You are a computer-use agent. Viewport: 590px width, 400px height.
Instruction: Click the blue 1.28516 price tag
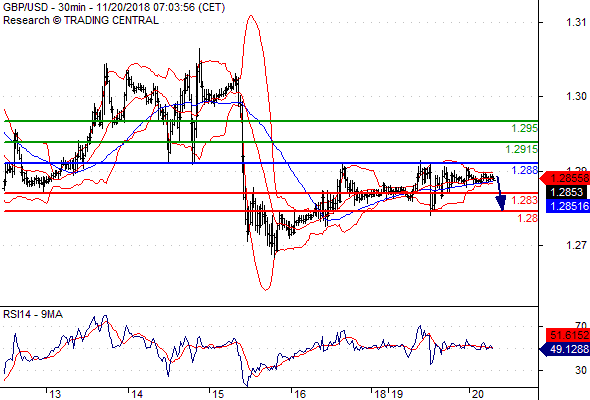pyautogui.click(x=567, y=206)
